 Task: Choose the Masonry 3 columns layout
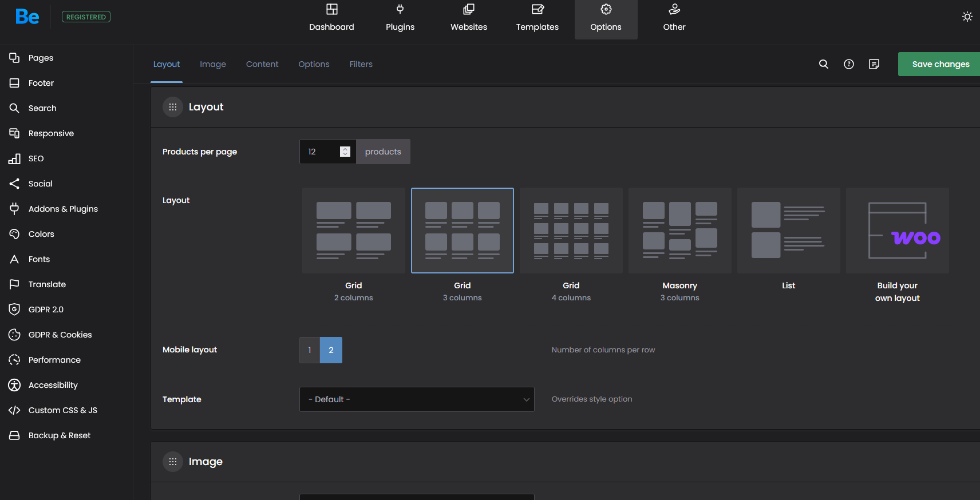(x=679, y=231)
